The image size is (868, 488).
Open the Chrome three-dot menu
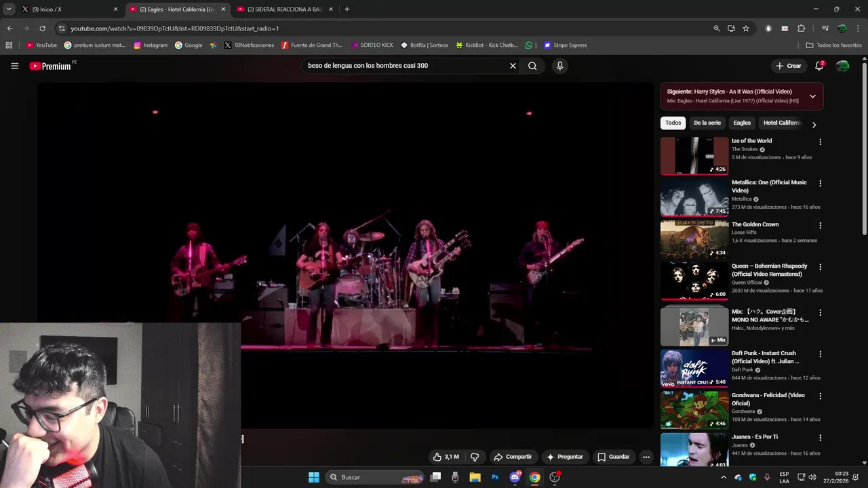(x=858, y=28)
